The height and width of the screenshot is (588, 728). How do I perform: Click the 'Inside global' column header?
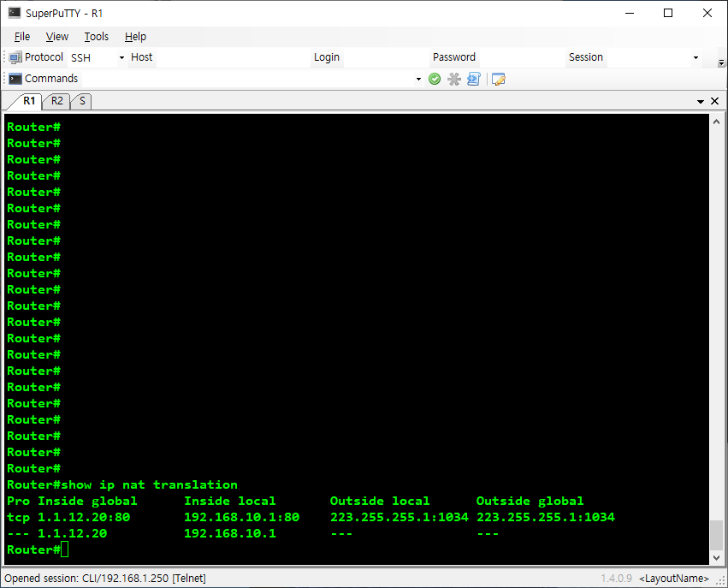pos(87,502)
